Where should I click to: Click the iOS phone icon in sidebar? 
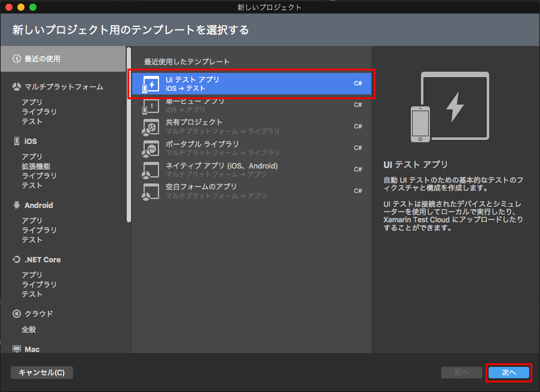pos(17,141)
